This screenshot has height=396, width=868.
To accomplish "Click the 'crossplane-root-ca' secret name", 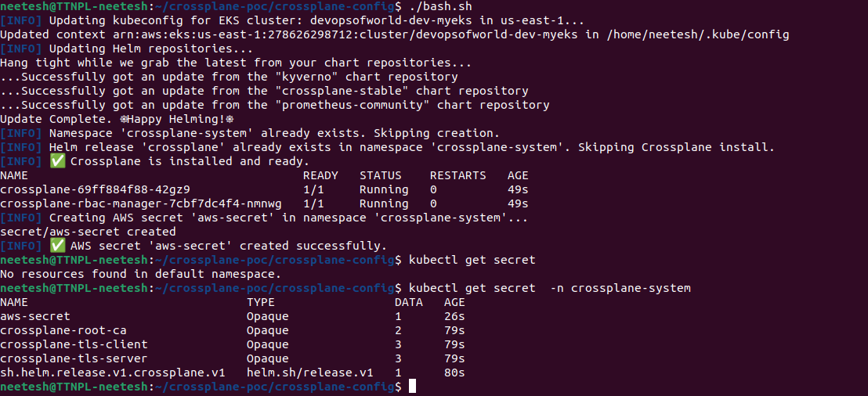I will coord(63,330).
